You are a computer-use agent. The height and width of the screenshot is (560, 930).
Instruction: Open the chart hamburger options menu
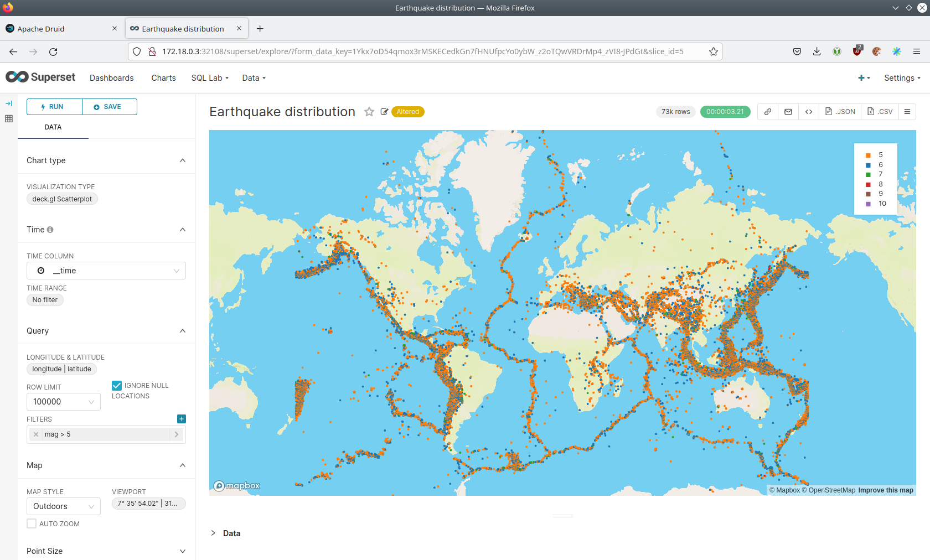pyautogui.click(x=907, y=112)
